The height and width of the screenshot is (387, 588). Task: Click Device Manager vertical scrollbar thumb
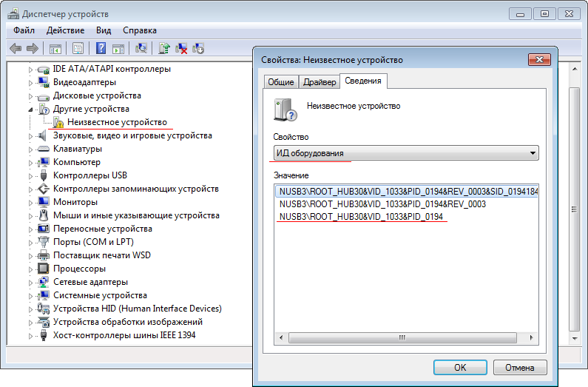575,209
